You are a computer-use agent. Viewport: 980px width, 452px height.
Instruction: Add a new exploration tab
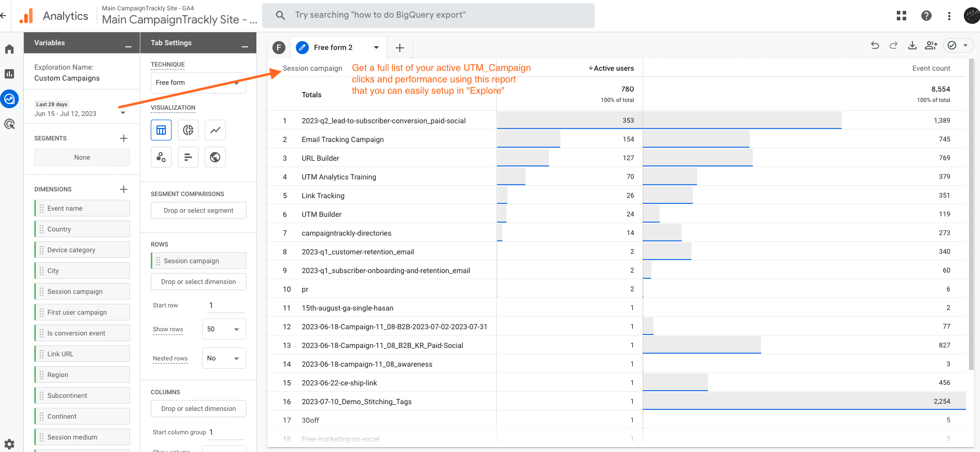400,48
